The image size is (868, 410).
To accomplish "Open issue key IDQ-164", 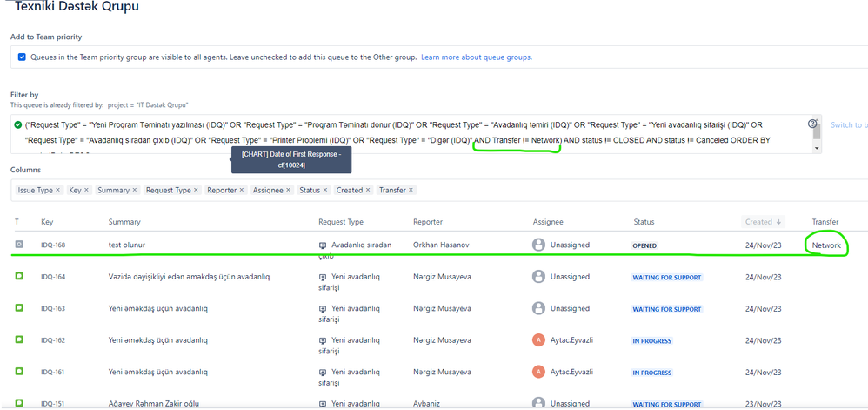I will (53, 277).
